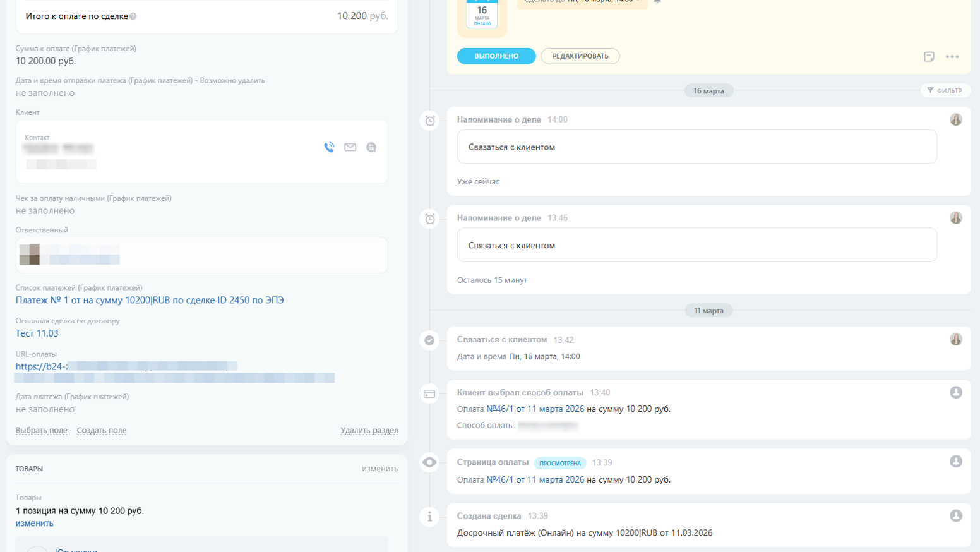The height and width of the screenshot is (552, 980).
Task: Open the three-dots menu on the task card
Action: pyautogui.click(x=952, y=57)
